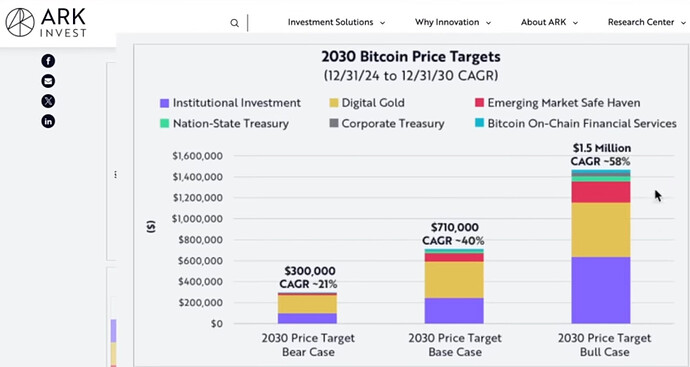Expand the Investment Solutions chevron
Screen dimensions: 690x367
coord(382,23)
